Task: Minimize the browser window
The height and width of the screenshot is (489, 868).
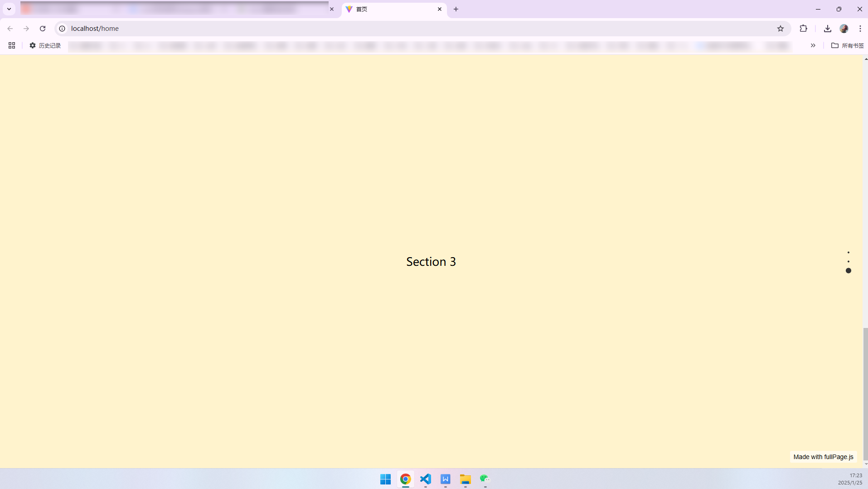Action: coord(818,9)
